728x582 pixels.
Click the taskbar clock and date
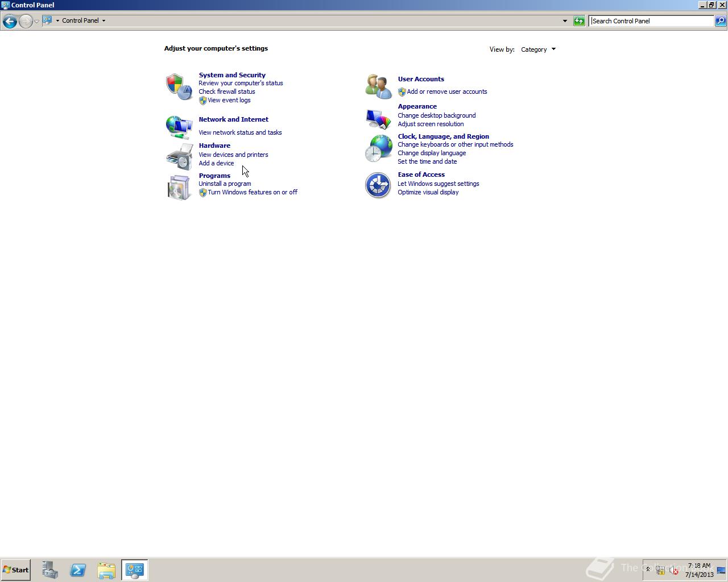pyautogui.click(x=699, y=570)
